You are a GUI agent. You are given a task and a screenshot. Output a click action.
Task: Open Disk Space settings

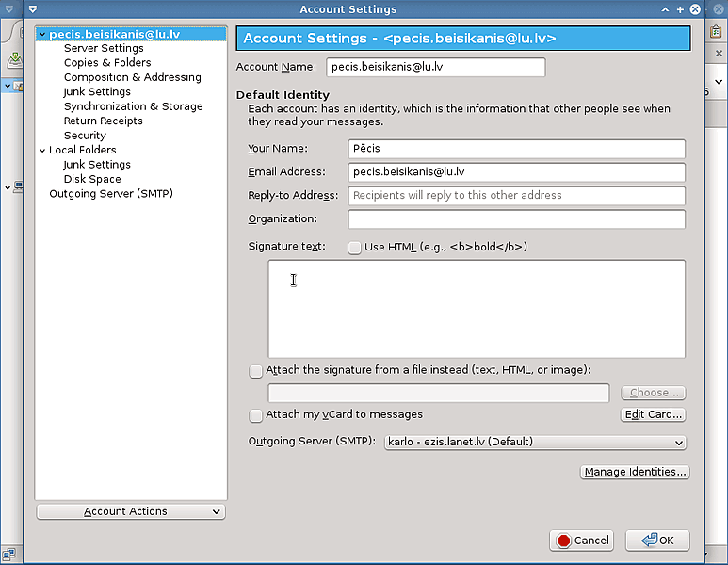pyautogui.click(x=92, y=179)
